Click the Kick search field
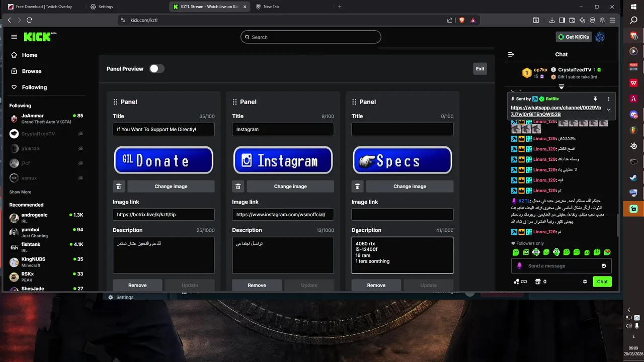This screenshot has width=644, height=362. click(310, 37)
